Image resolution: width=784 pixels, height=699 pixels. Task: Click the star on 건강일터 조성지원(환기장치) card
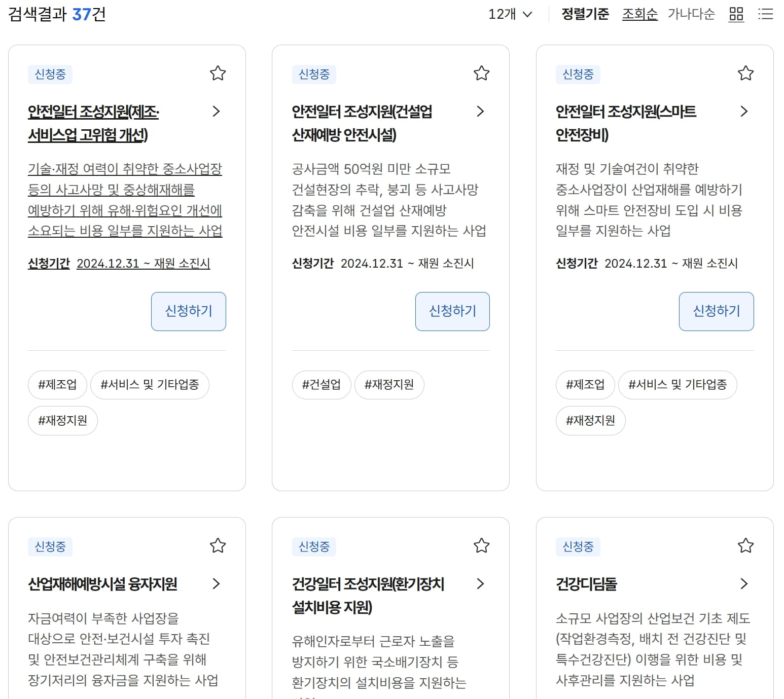(x=481, y=546)
